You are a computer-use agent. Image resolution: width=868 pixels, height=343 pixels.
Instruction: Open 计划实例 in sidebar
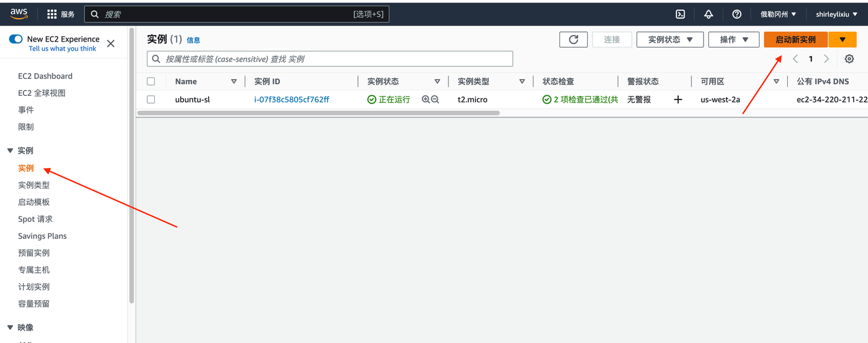34,286
